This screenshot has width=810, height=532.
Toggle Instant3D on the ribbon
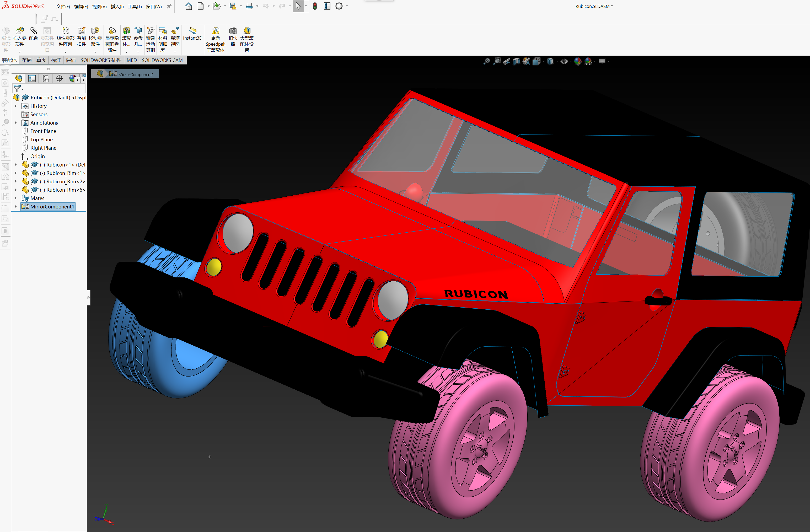point(193,34)
